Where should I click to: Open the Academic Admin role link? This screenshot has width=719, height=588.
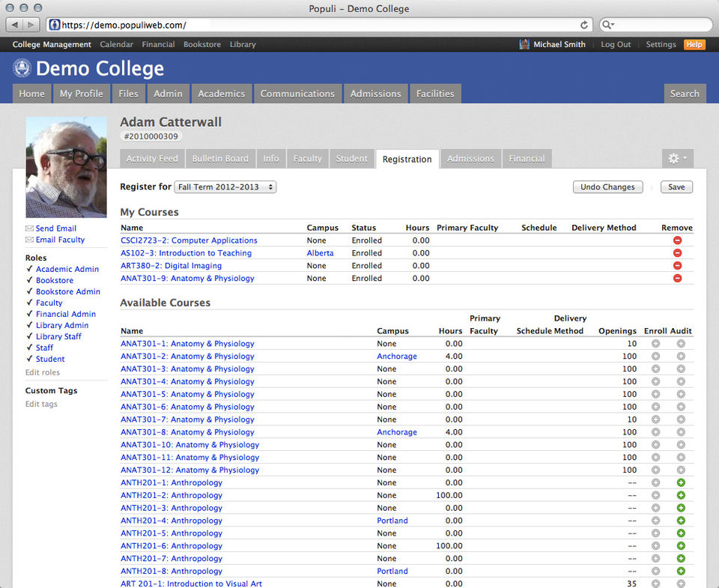[x=67, y=269]
